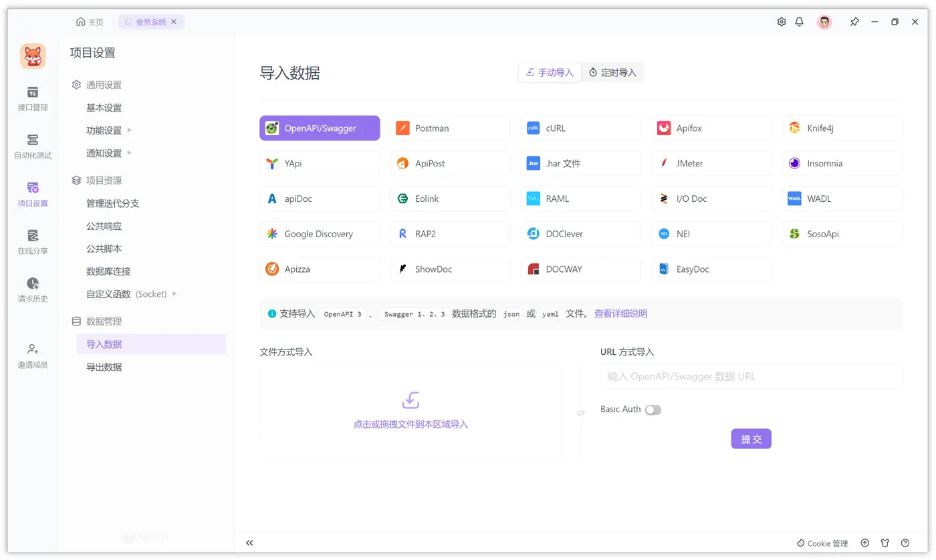936x560 pixels.
Task: Expand 自定义函数 (Socket) arrow
Action: [174, 294]
